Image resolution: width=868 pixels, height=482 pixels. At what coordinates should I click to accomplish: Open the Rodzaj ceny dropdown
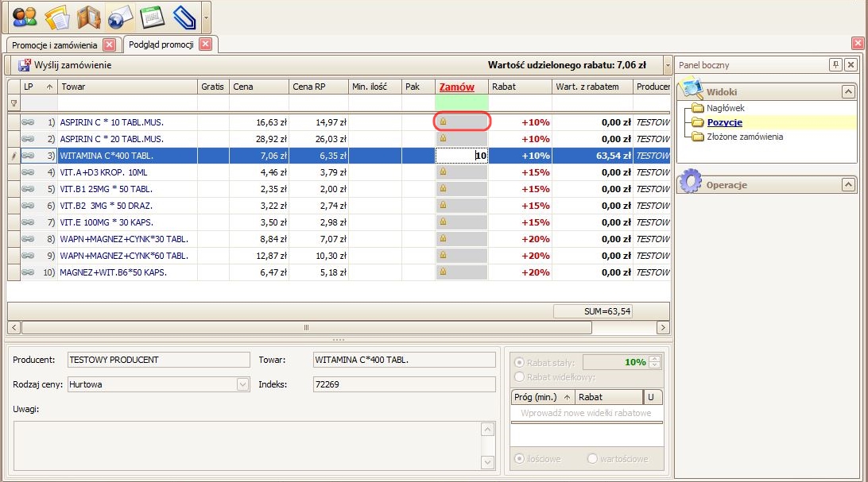point(243,384)
